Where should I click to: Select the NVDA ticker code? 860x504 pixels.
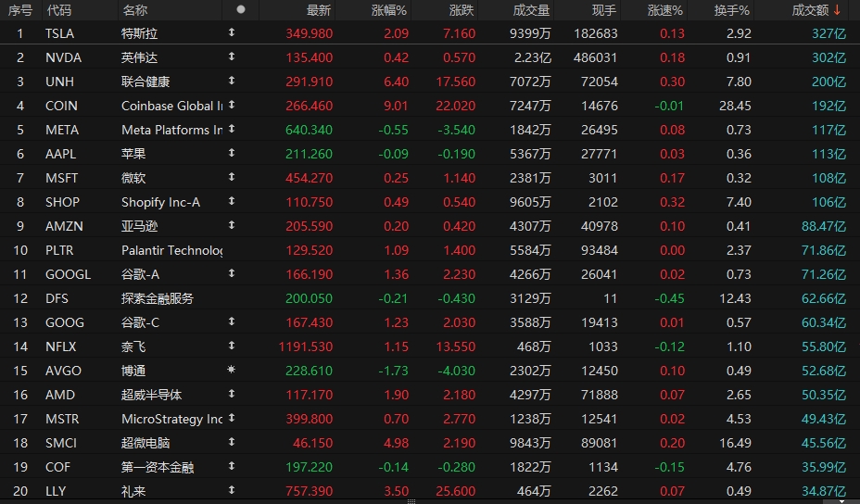click(63, 57)
